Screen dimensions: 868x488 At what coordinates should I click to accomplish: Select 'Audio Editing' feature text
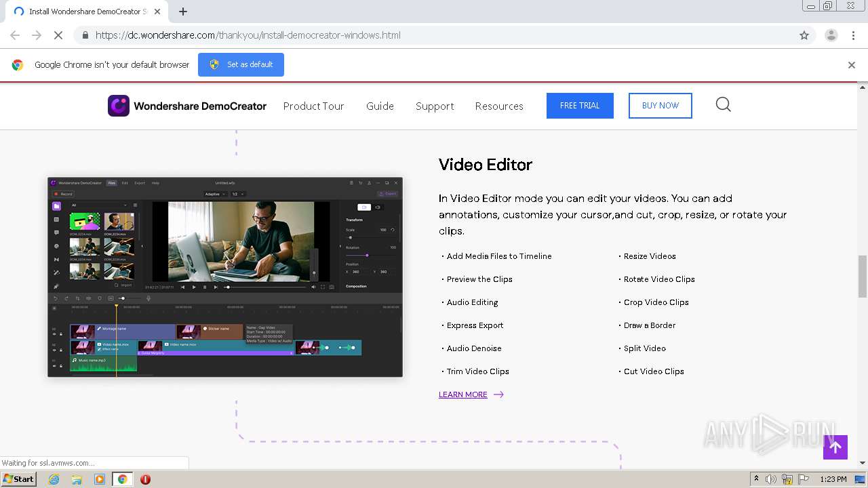point(473,302)
